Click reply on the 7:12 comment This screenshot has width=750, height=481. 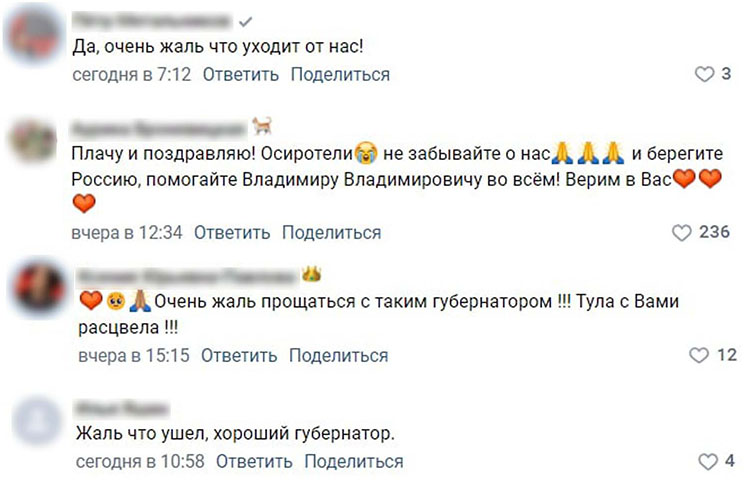click(x=241, y=74)
